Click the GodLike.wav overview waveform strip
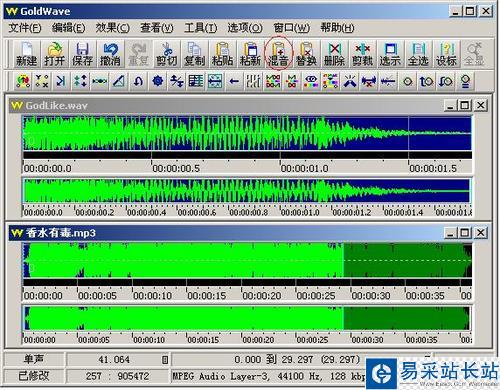 [247, 191]
